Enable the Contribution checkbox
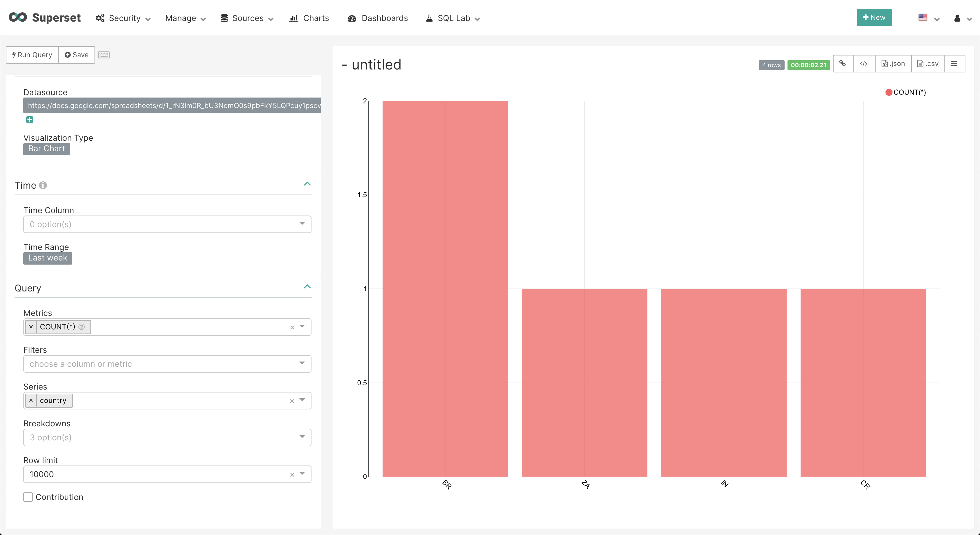The height and width of the screenshot is (535, 980). click(28, 497)
